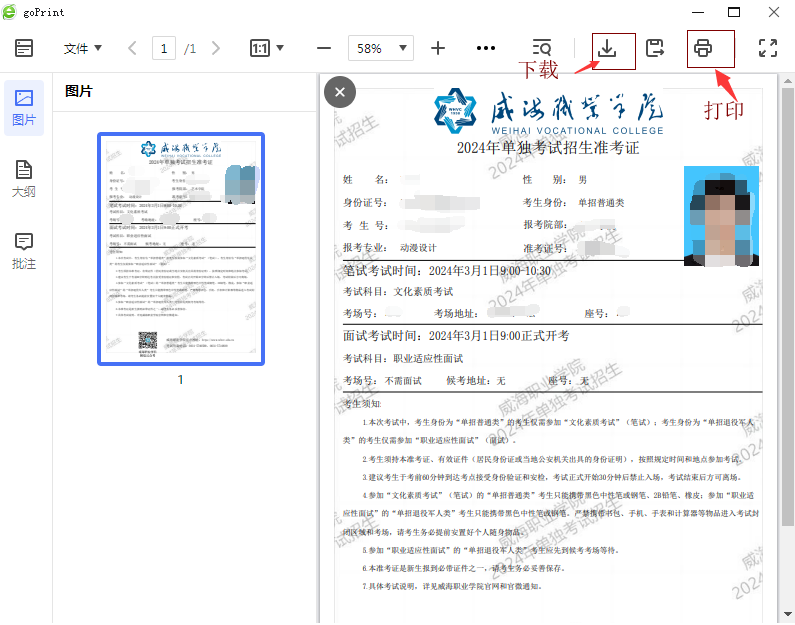The height and width of the screenshot is (625, 795).
Task: Open the 批注 annotations tab
Action: [x=24, y=251]
